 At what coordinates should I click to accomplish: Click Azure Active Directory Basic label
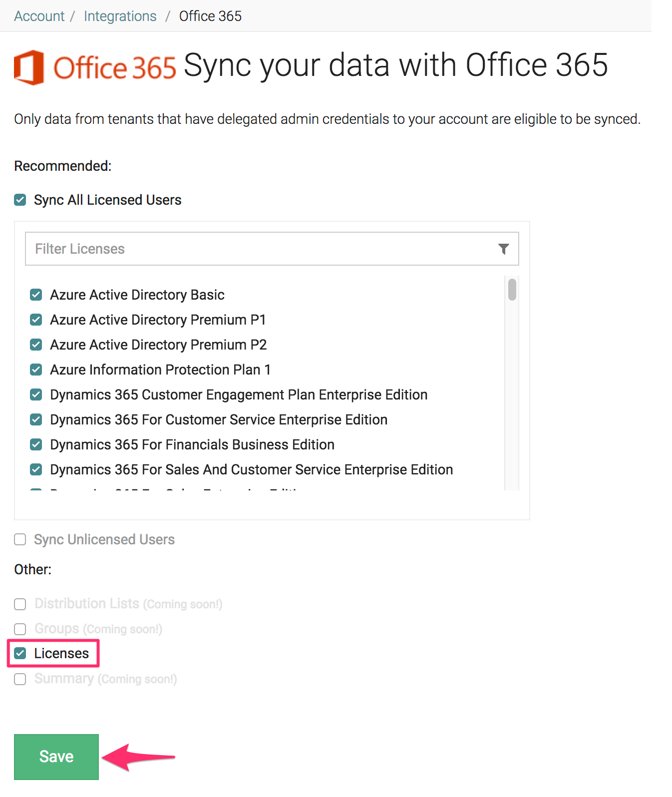pyautogui.click(x=137, y=295)
